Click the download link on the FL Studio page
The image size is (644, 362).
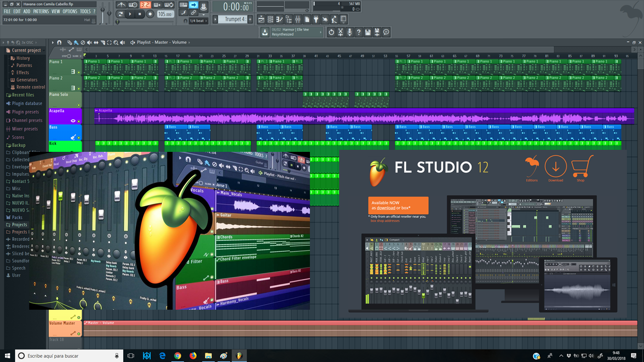click(x=386, y=208)
